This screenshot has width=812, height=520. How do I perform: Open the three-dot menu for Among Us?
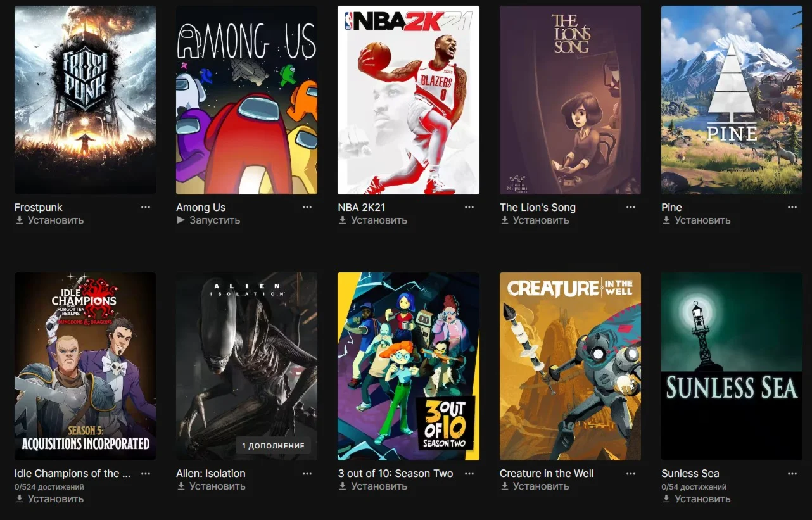coord(307,207)
